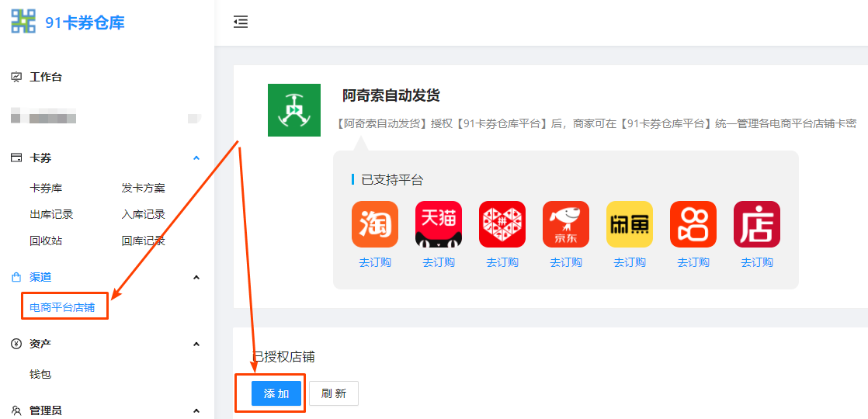Collapse the 管理员 menu section chevron
Screen dimensions: 868x419
click(x=196, y=410)
